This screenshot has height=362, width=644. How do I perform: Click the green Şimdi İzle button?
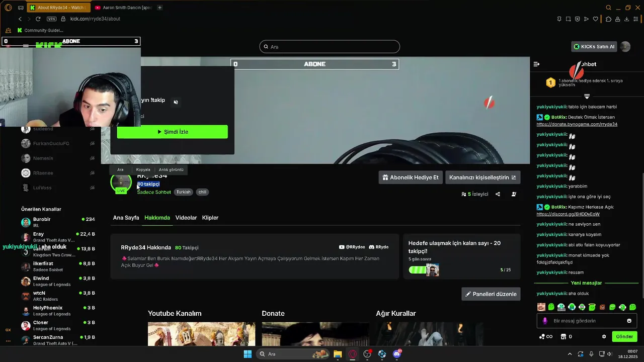point(172,132)
